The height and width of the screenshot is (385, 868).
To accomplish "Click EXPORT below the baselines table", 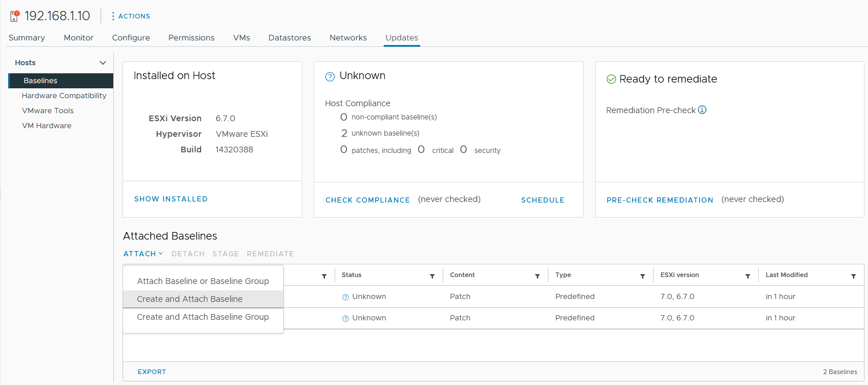I will click(x=152, y=372).
